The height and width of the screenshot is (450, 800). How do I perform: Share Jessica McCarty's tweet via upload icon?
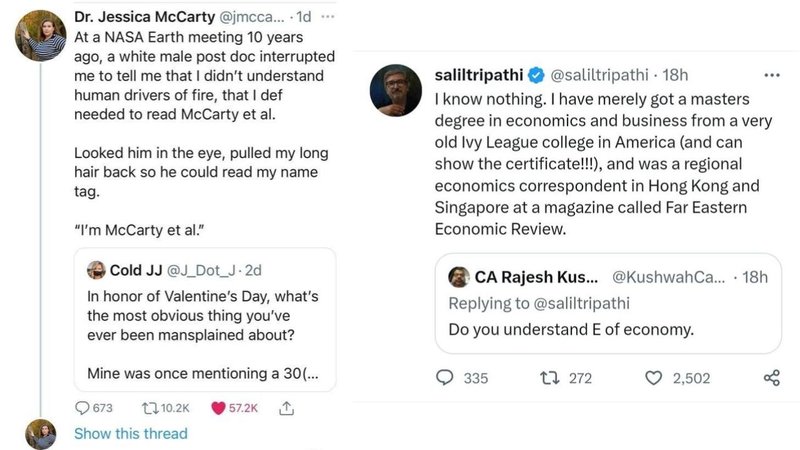tap(286, 408)
